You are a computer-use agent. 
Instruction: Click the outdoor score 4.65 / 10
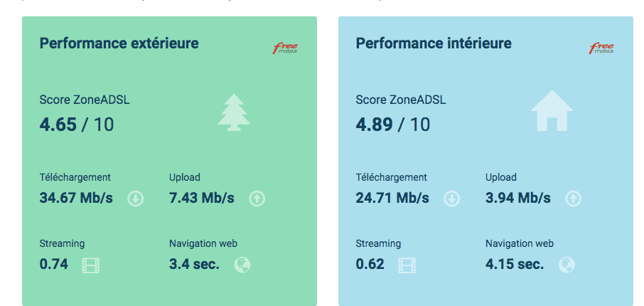point(76,125)
